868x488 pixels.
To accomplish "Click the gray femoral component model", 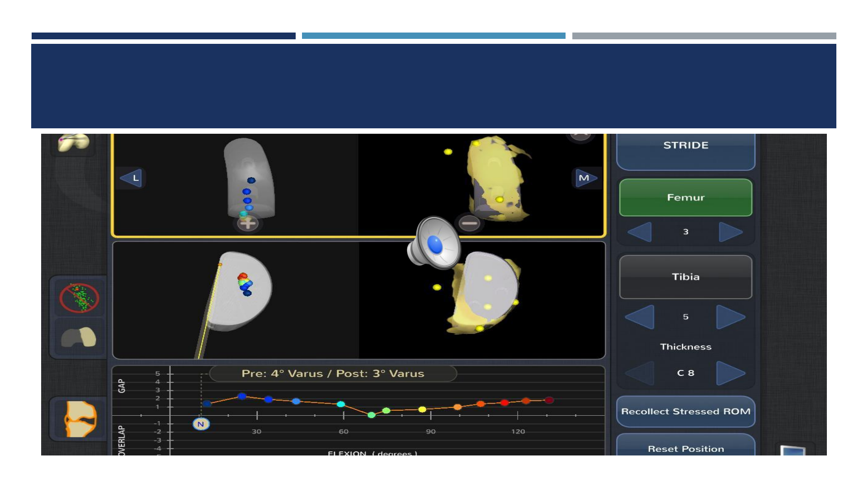I will 249,177.
